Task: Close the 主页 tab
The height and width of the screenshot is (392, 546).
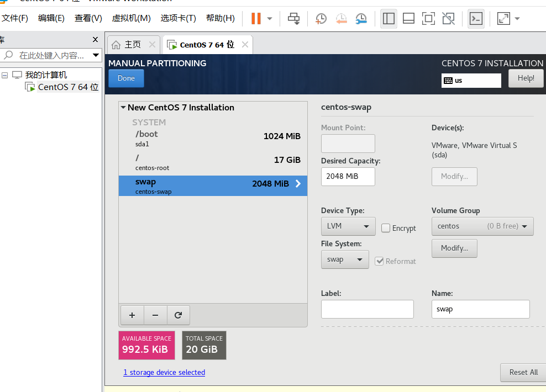Action: pos(152,45)
